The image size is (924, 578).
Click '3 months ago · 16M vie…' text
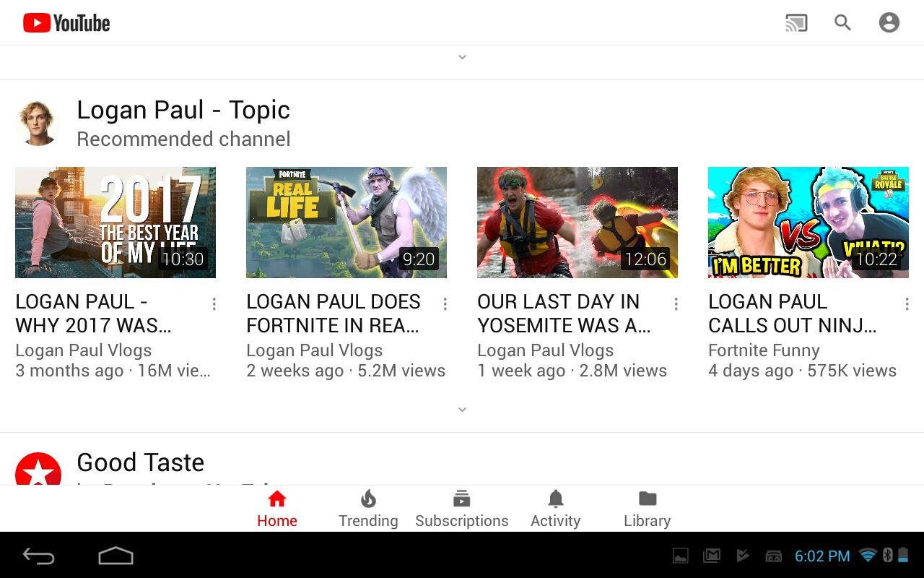point(113,371)
